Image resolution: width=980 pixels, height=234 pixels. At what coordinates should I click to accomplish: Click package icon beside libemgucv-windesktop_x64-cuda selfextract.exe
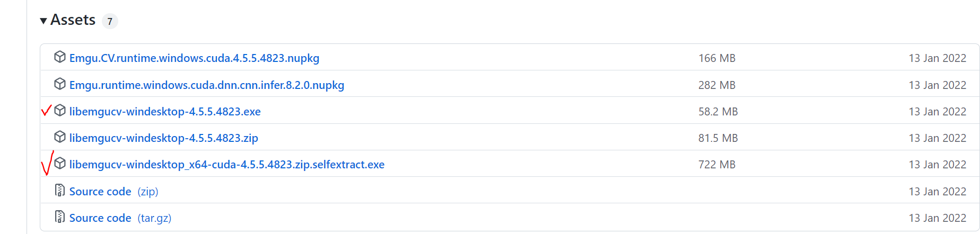click(x=60, y=164)
